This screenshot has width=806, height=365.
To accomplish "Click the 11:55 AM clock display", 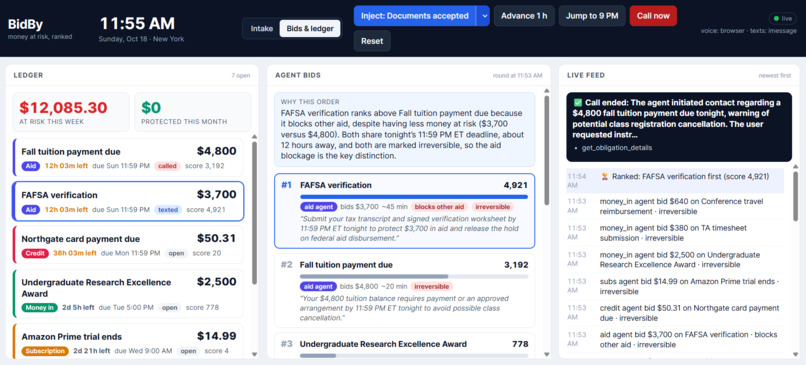I will click(137, 24).
